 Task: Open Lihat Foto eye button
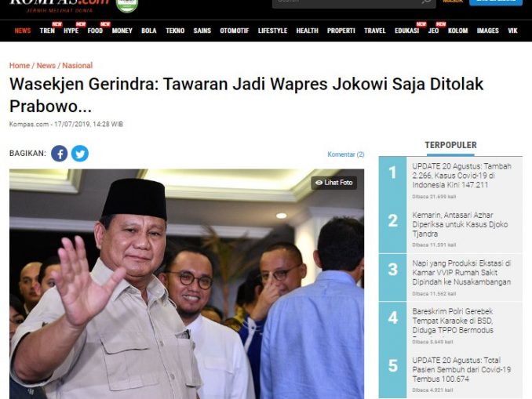coord(334,183)
